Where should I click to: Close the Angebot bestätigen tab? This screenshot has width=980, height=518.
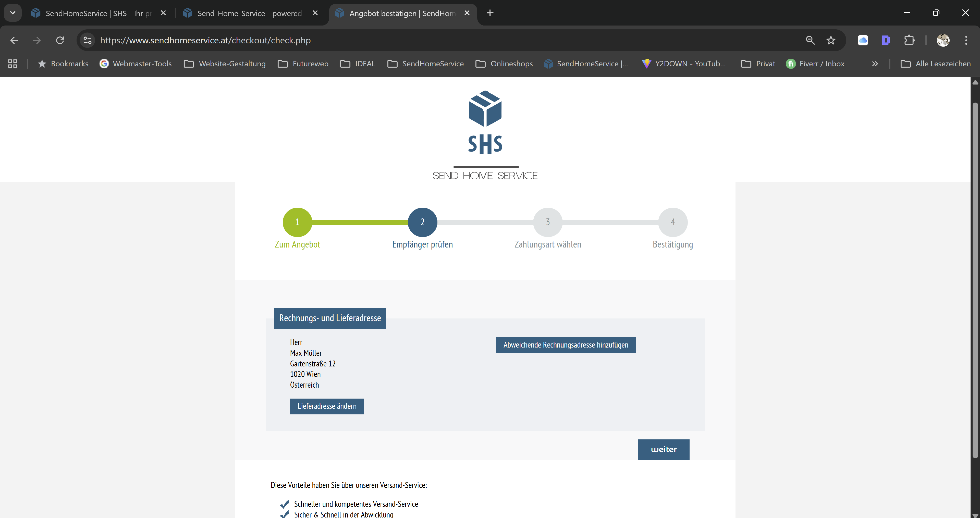click(467, 13)
